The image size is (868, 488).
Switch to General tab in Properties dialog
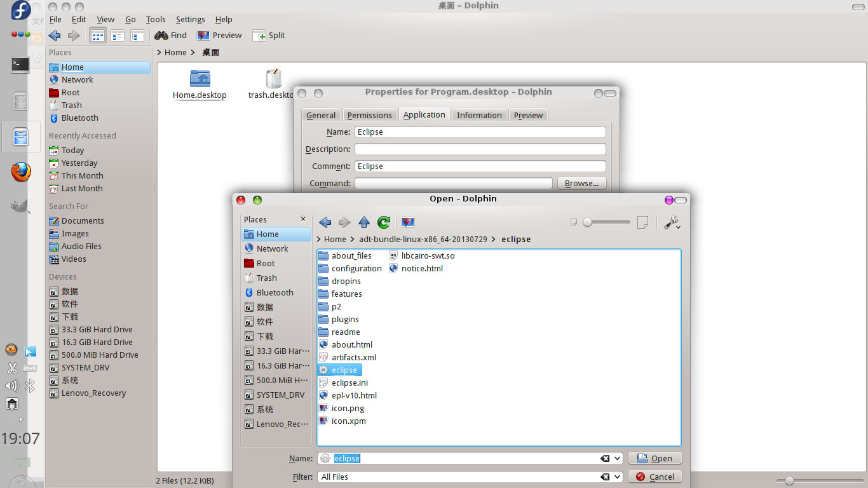[x=321, y=115]
